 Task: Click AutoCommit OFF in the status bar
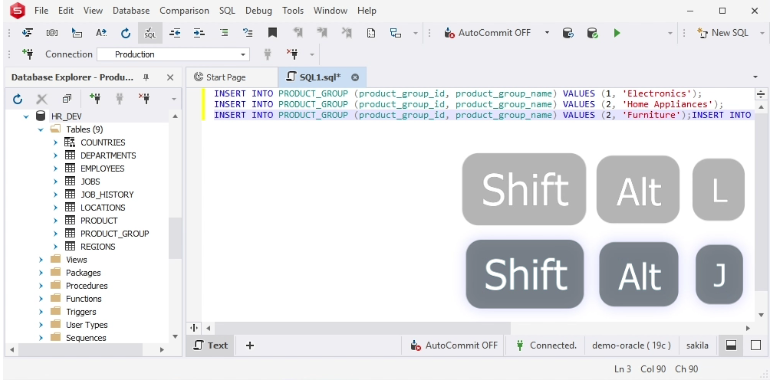tap(454, 346)
